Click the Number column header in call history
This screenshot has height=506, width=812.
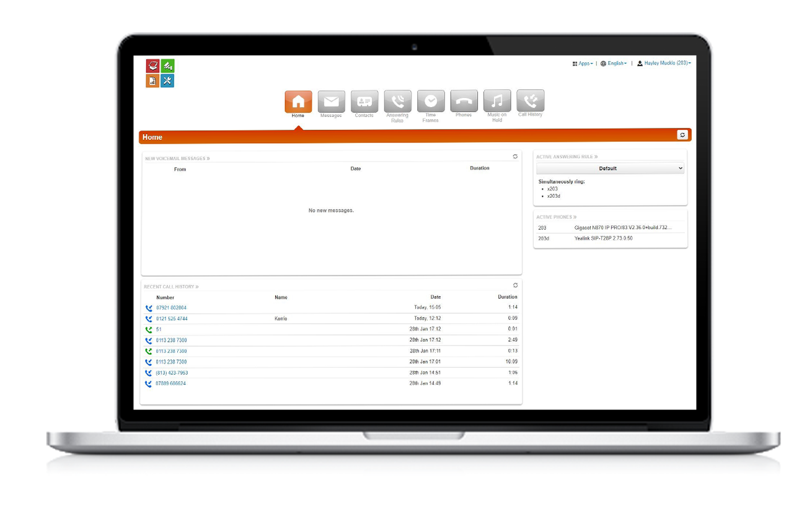pos(165,297)
